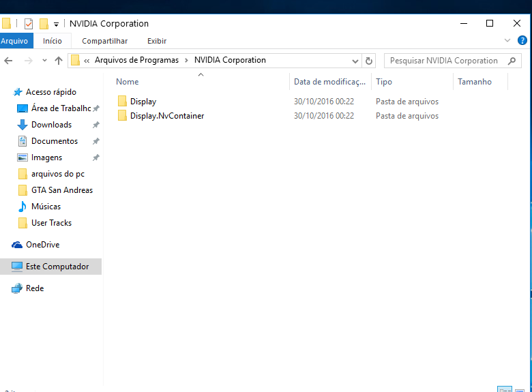The image size is (532, 392).
Task: Go forward with the right arrow
Action: click(29, 61)
